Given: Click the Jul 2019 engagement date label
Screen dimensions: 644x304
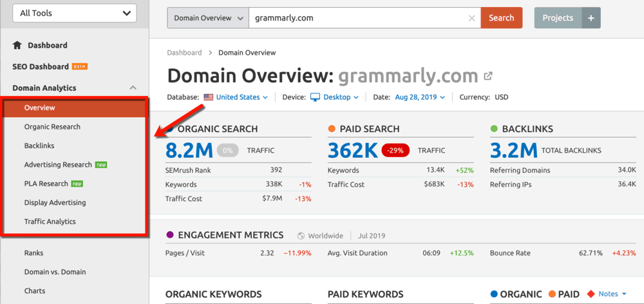Looking at the screenshot, I should [x=372, y=236].
